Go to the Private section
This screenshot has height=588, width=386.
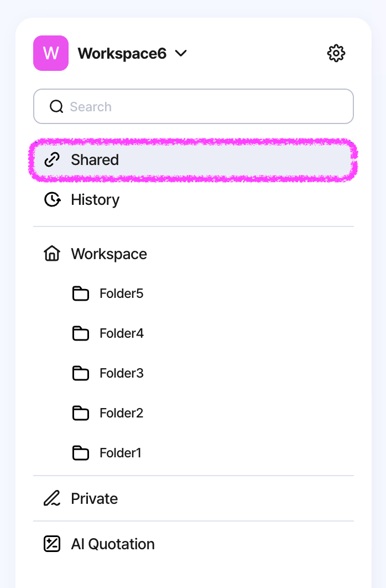click(x=194, y=498)
